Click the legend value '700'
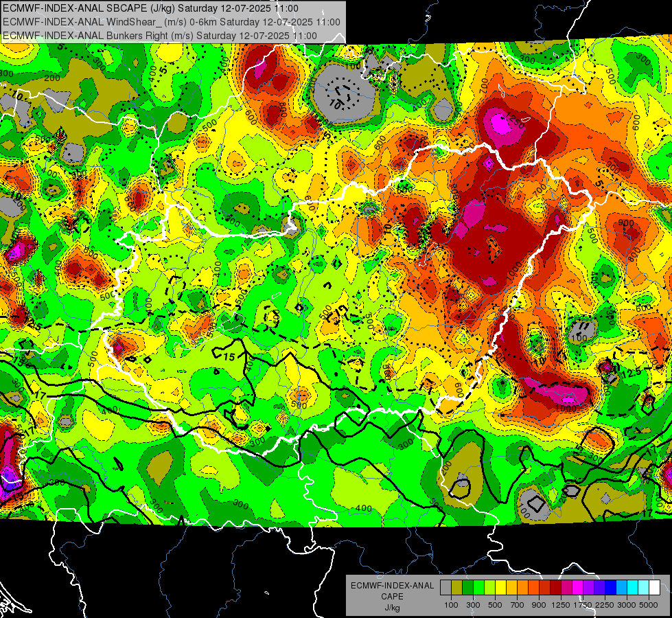Image resolution: width=672 pixels, height=618 pixels. [518, 605]
